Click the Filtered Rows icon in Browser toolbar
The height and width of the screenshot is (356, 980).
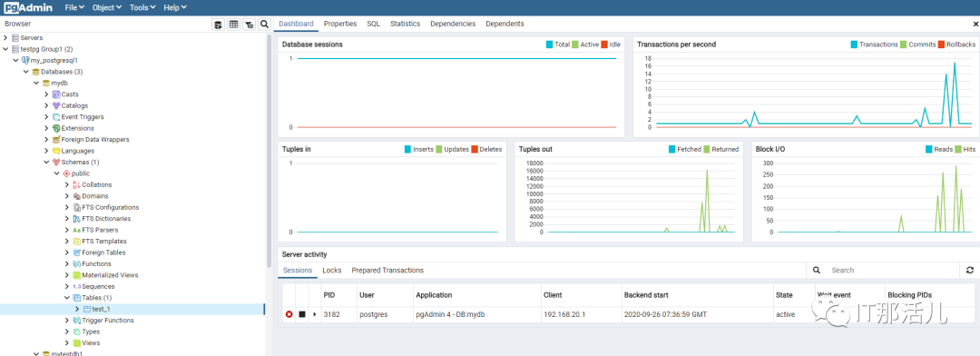tap(250, 24)
